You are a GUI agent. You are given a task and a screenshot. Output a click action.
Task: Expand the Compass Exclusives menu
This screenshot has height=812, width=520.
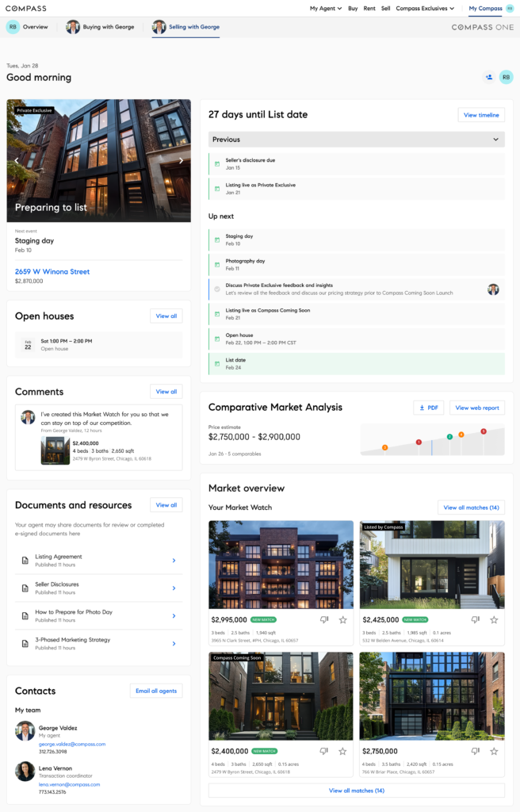425,9
